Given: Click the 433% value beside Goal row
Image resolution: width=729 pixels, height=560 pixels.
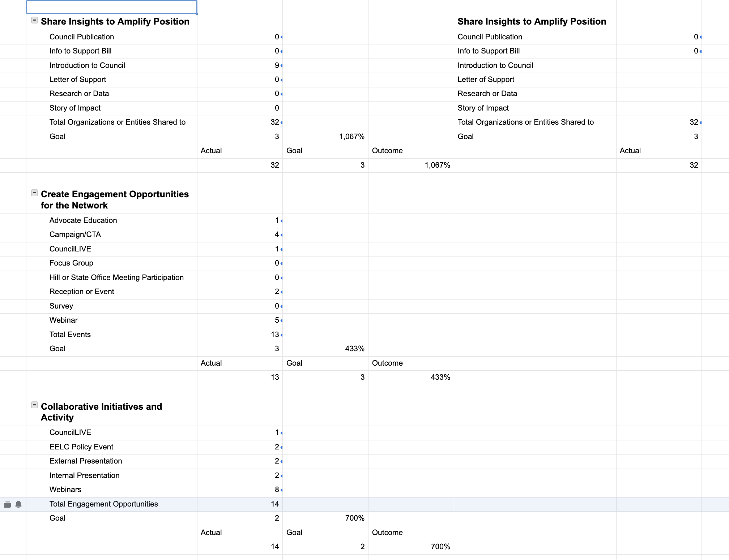Looking at the screenshot, I should [x=354, y=349].
